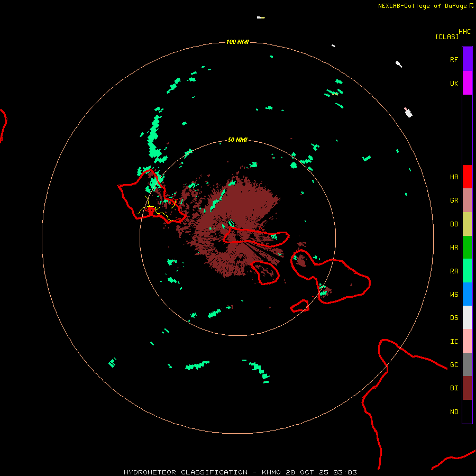This screenshot has width=476, height=476.
Task: Click the HR dark green legend block
Action: (467, 248)
